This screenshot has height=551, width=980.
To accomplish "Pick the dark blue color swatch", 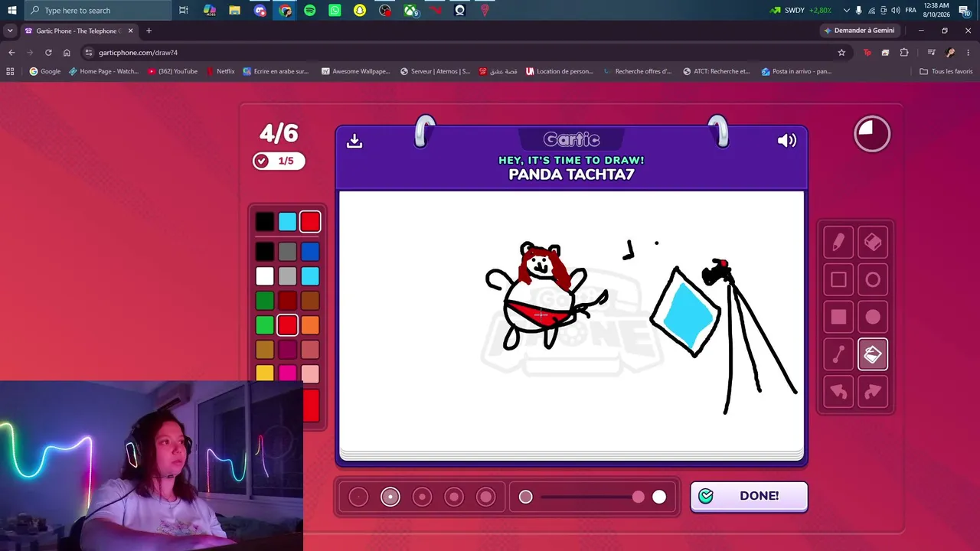I will 310,252.
